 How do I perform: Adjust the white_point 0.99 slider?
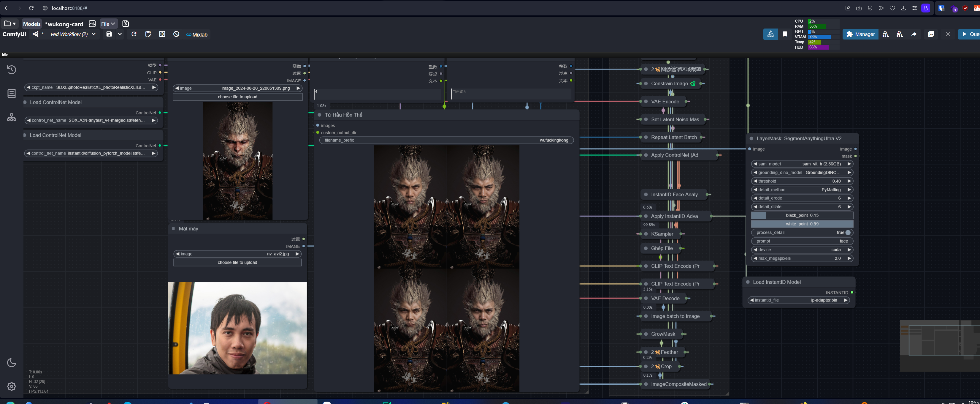coord(802,224)
